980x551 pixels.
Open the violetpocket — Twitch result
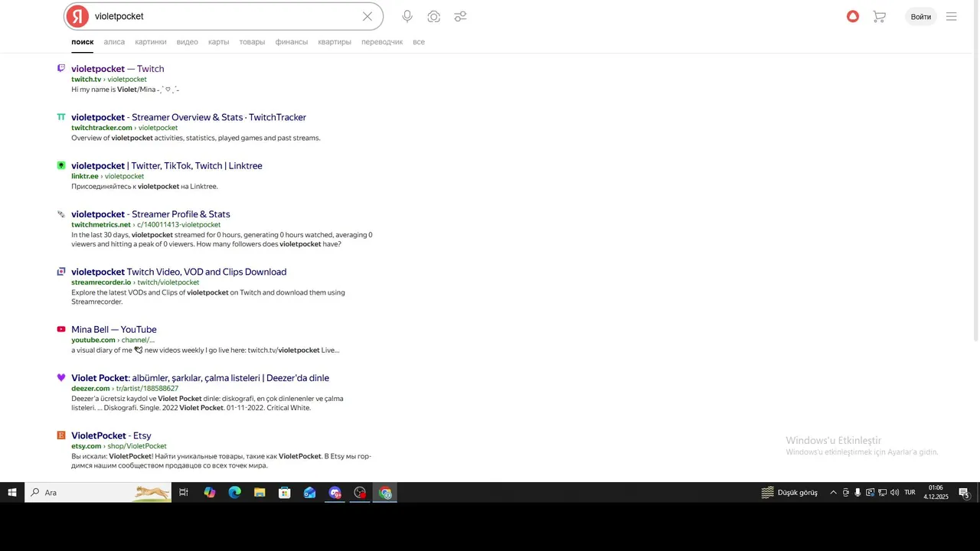pos(118,69)
